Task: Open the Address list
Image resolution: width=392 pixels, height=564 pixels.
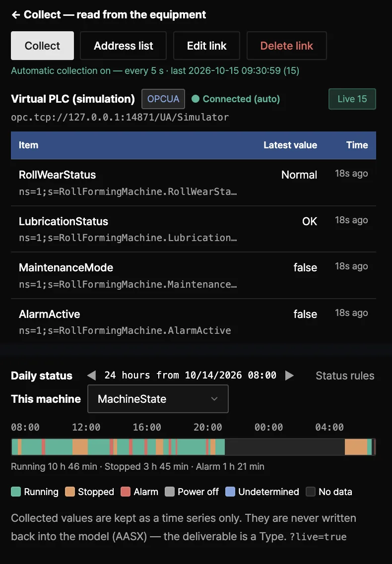Action: point(123,46)
